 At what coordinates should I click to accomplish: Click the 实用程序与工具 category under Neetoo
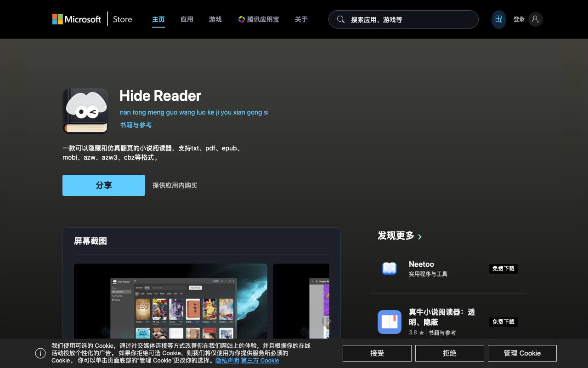(428, 274)
